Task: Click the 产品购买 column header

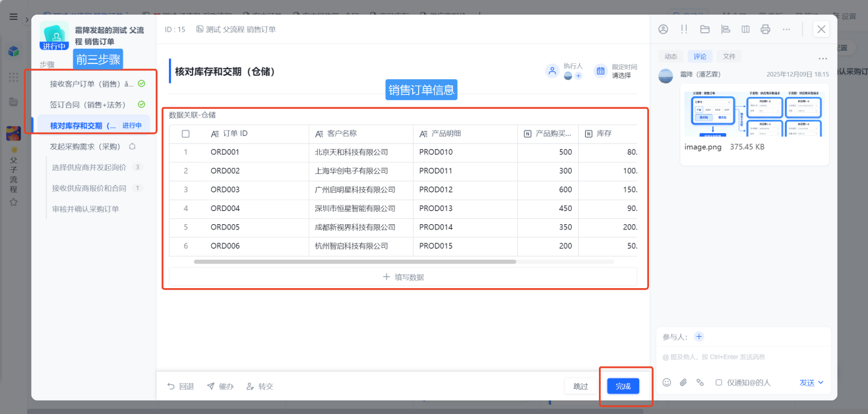Action: (548, 134)
